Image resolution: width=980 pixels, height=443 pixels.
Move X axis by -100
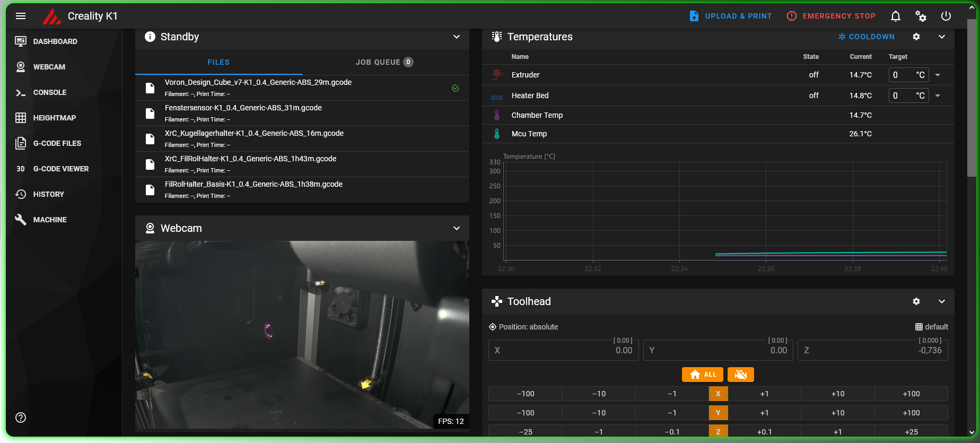525,394
